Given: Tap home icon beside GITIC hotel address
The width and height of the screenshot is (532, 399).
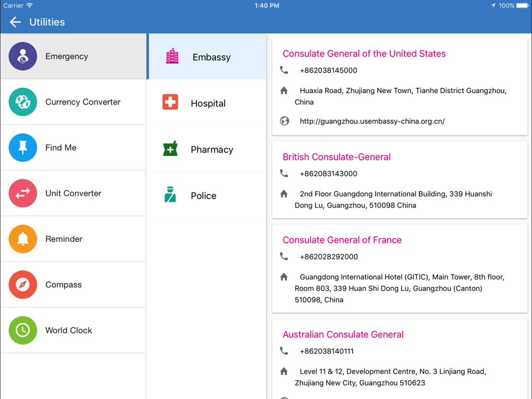Looking at the screenshot, I should 284,277.
